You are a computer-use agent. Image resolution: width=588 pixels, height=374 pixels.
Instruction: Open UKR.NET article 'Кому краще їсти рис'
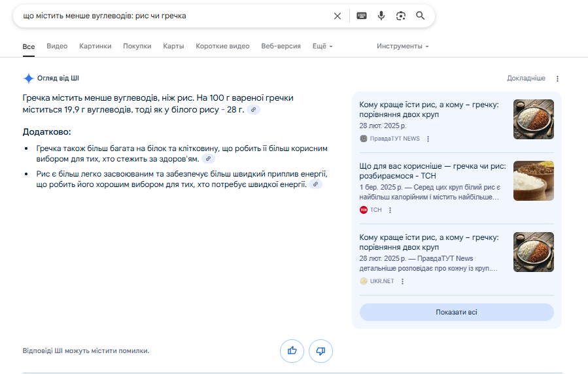[429, 242]
